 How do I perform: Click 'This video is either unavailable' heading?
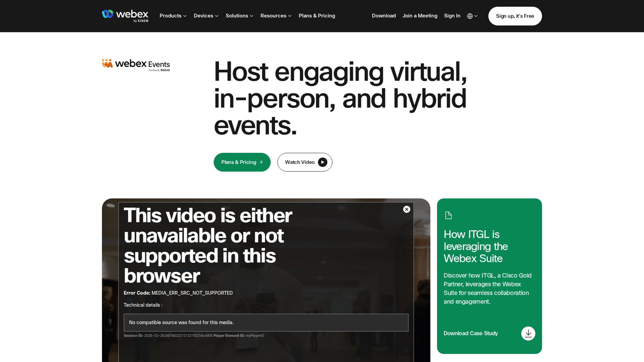(208, 245)
